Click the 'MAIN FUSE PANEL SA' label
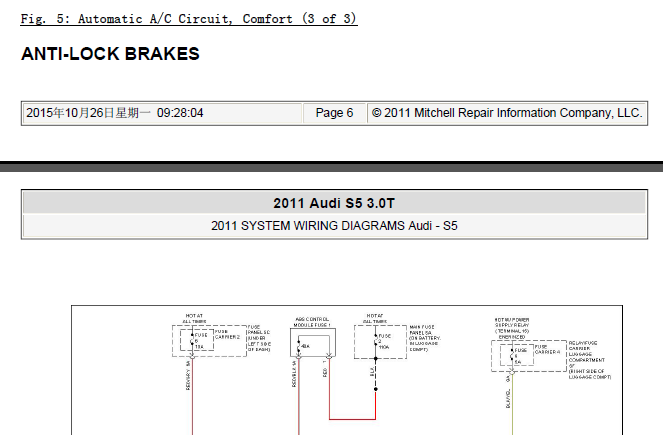The width and height of the screenshot is (663, 435). 425,338
